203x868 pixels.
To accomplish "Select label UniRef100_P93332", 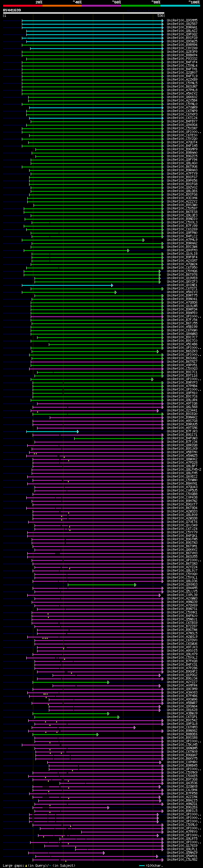I will 182,59.
